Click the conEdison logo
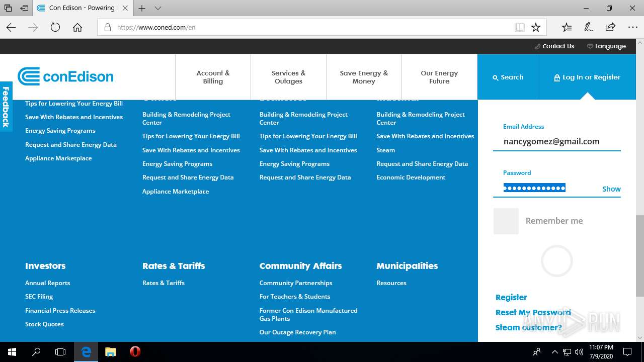 tap(65, 76)
